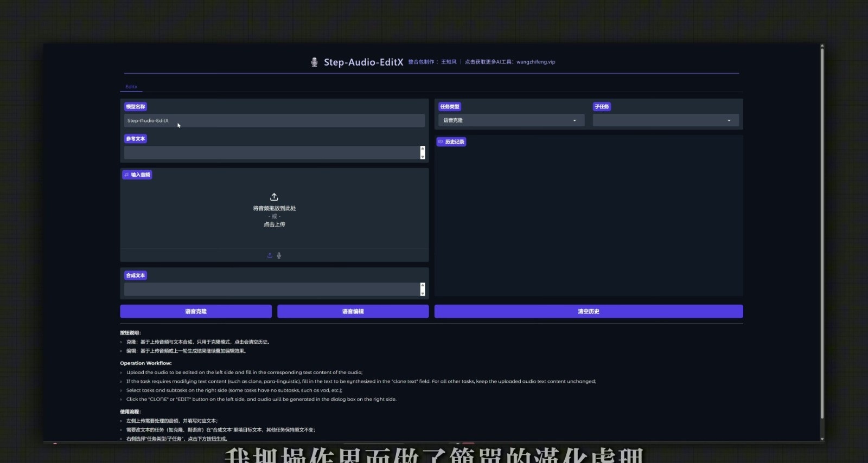Viewport: 868px width, 463px height.
Task: Click the music note icon on 输入音频 label
Action: [126, 175]
